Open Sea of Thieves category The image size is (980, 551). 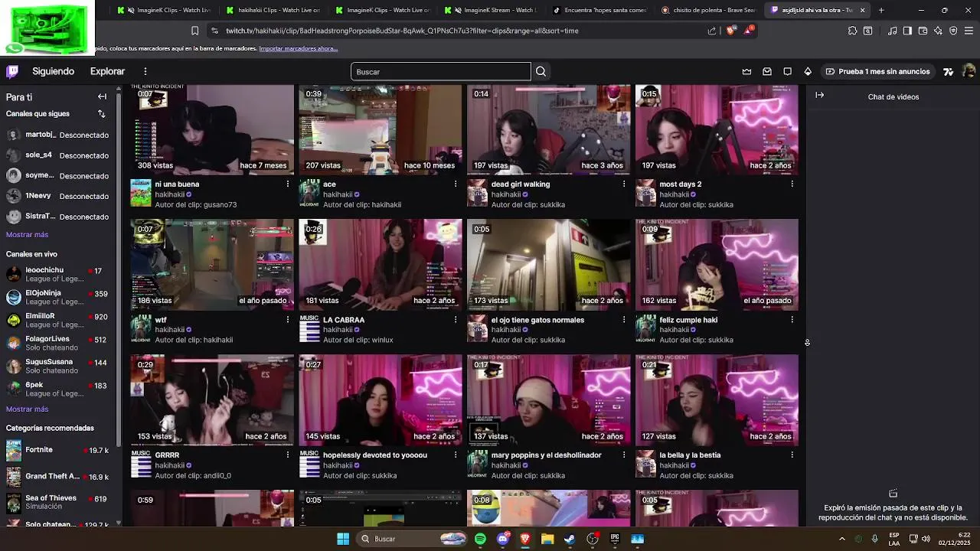coord(57,502)
